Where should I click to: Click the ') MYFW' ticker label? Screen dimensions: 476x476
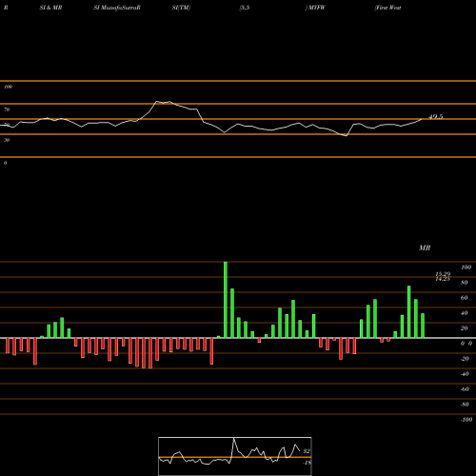315,8
